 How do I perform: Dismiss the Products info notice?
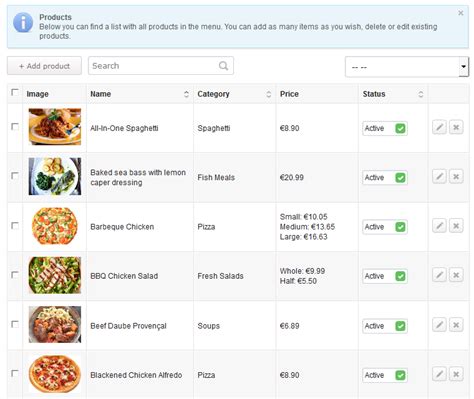(461, 13)
